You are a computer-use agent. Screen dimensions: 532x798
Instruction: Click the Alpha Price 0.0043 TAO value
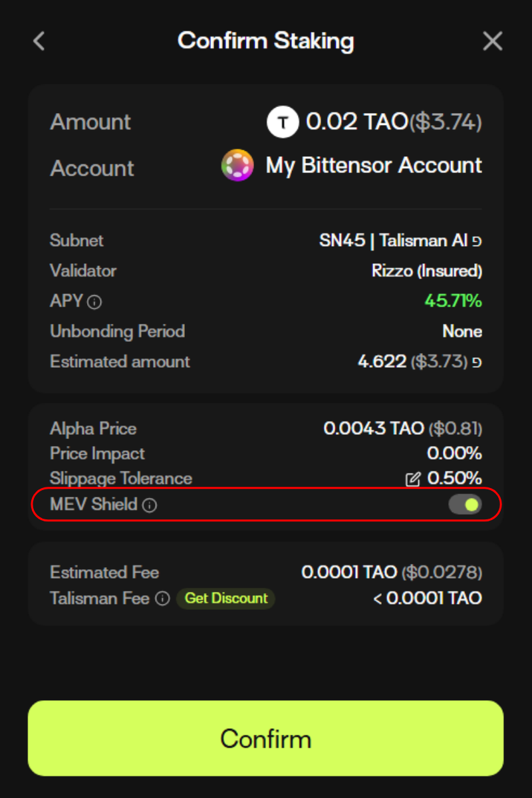point(374,429)
